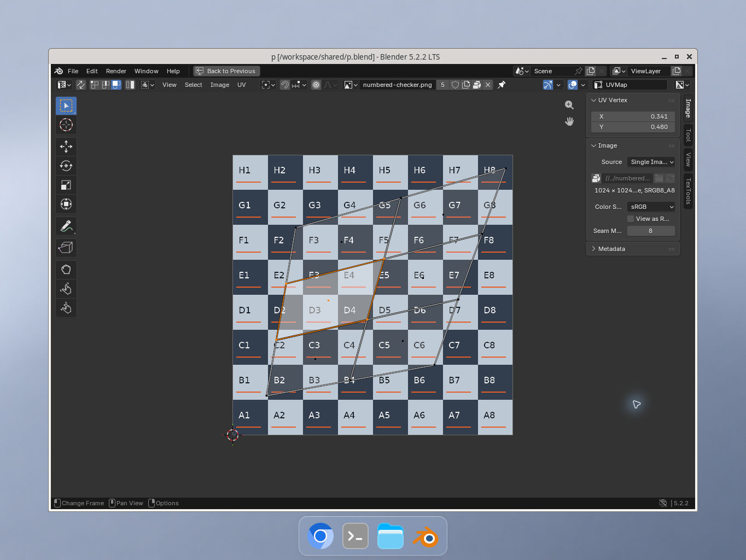Enable the View as Render checkbox

[x=631, y=219]
